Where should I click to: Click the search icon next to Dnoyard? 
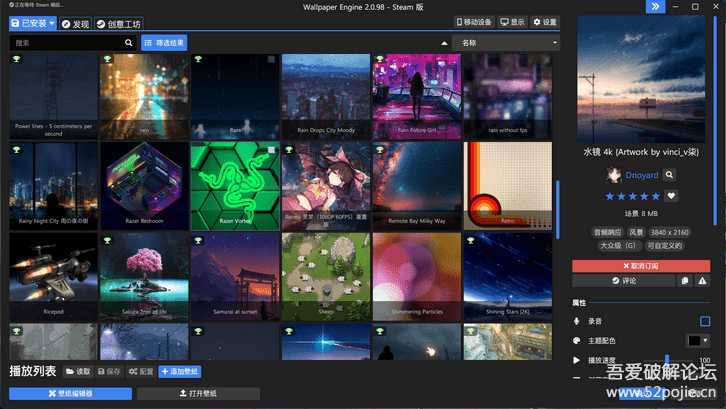pos(670,175)
